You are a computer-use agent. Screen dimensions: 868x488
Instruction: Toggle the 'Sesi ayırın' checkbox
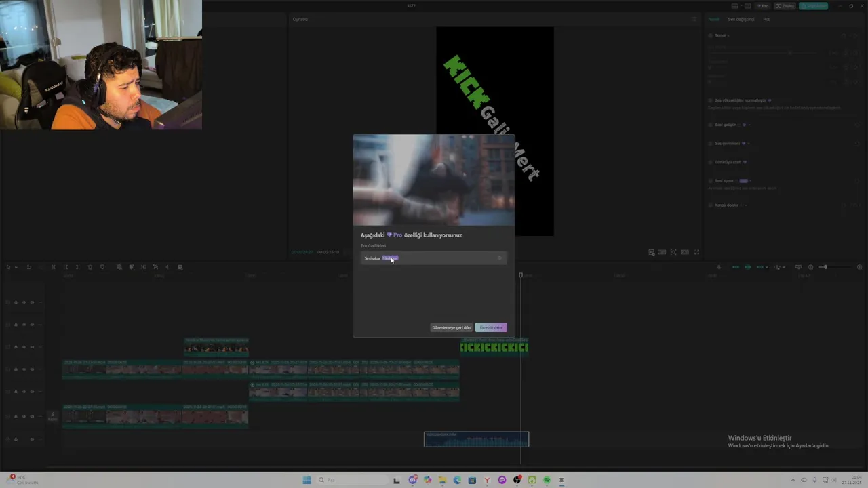711,181
